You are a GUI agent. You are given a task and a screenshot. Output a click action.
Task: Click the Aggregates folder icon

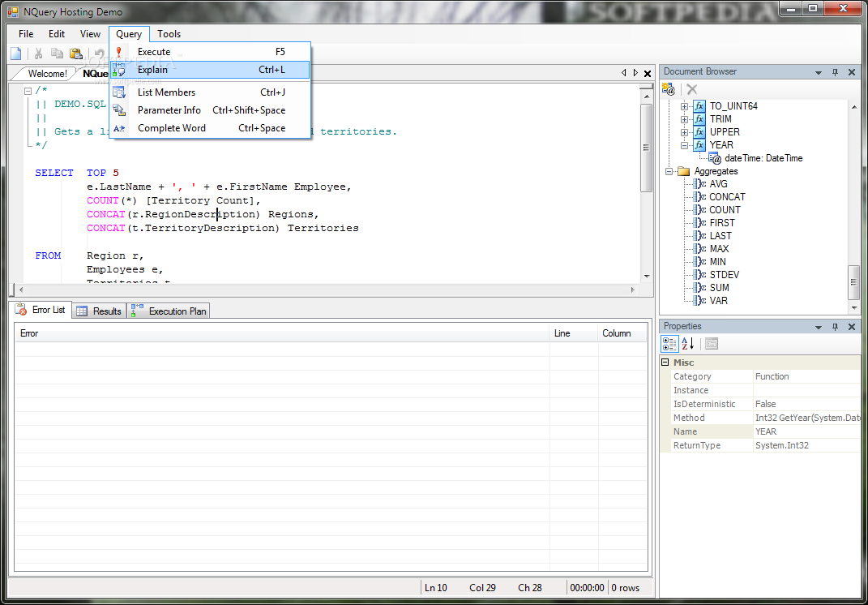(684, 171)
